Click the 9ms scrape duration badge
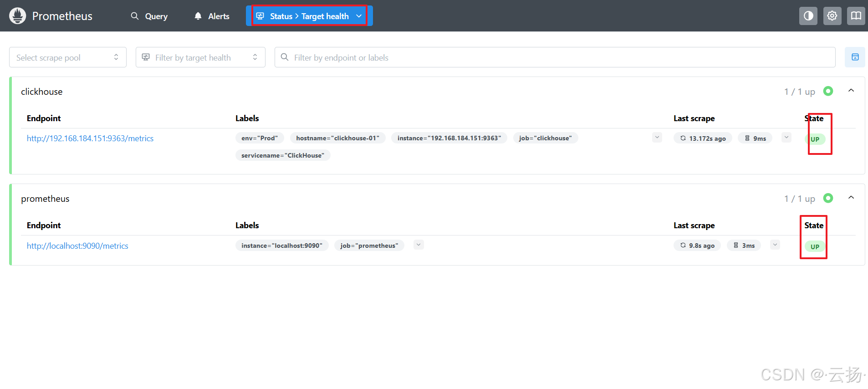The width and height of the screenshot is (868, 389). (755, 138)
